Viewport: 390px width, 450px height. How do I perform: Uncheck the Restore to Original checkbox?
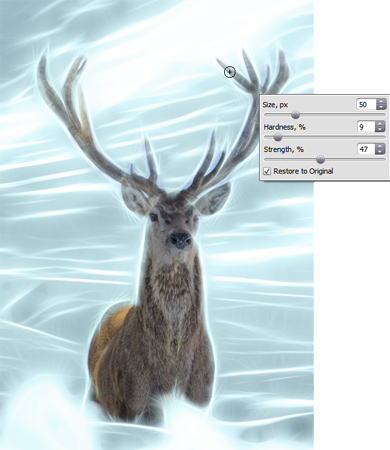coord(267,171)
